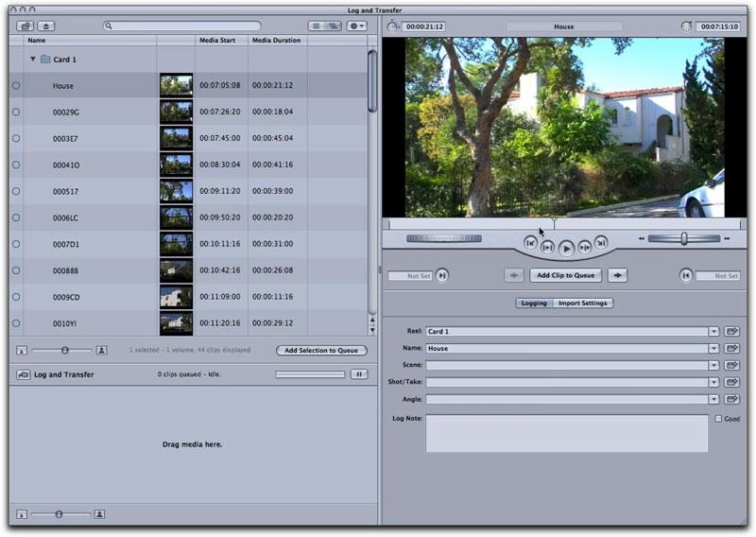The image size is (756, 537).
Task: Click Mark Out point button
Action: pos(686,275)
